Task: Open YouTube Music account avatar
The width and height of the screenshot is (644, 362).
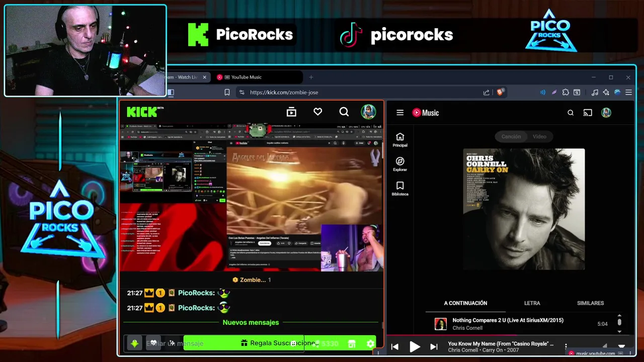Action: (606, 113)
